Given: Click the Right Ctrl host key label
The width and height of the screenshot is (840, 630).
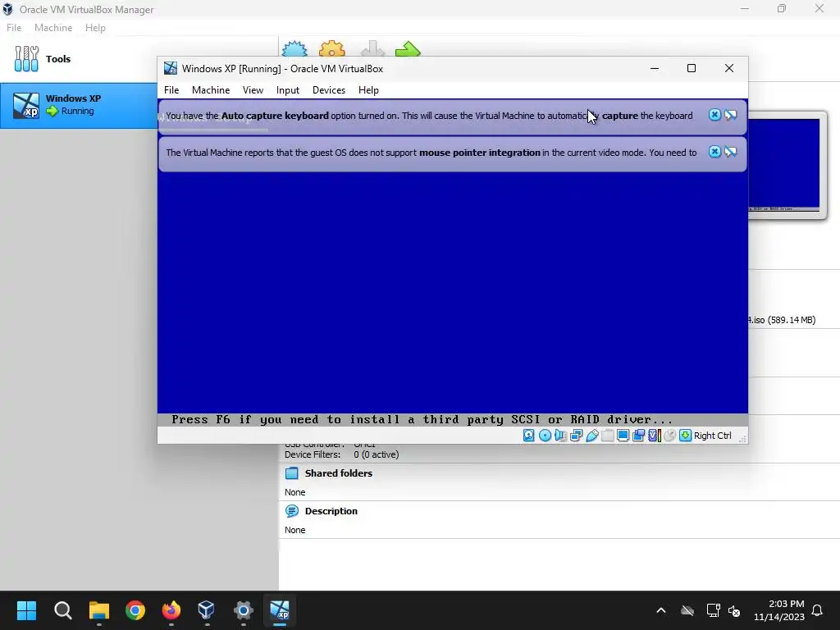Looking at the screenshot, I should 713,436.
